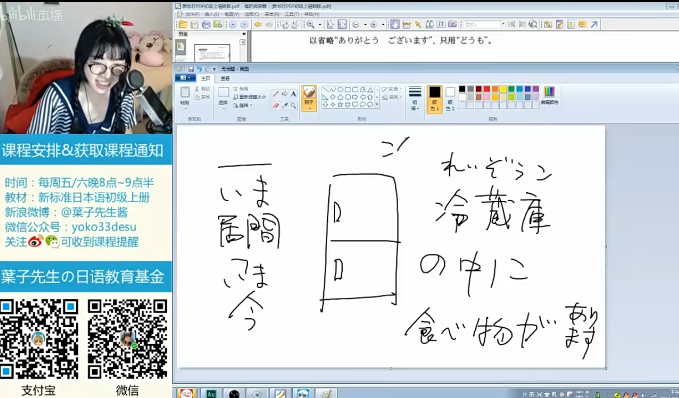The width and height of the screenshot is (679, 398).
Task: Pick the red color swatch
Action: (x=487, y=89)
